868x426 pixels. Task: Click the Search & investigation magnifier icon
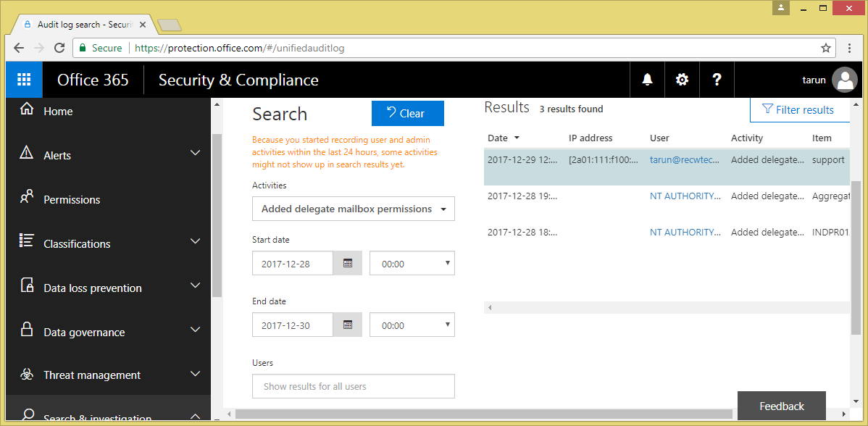(27, 416)
